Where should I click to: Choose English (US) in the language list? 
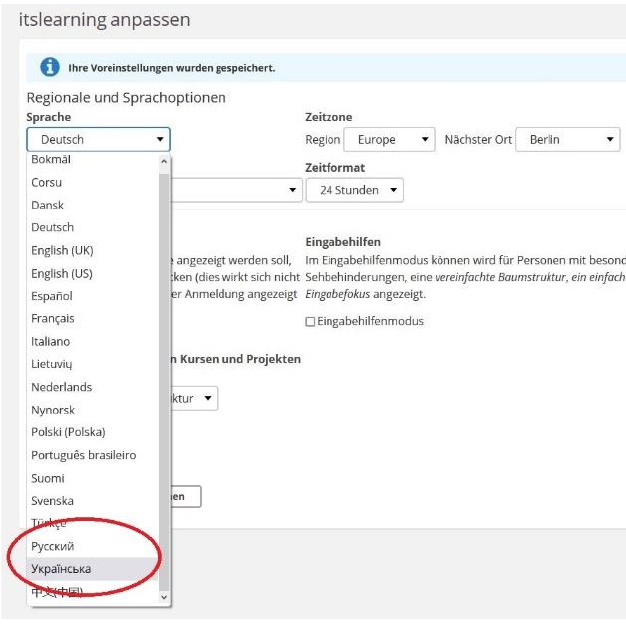[x=62, y=273]
